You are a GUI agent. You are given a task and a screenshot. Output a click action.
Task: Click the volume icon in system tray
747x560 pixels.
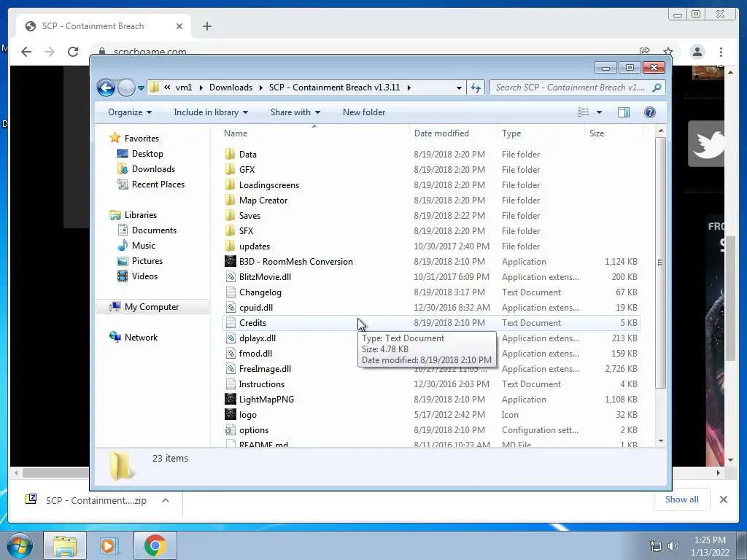[x=673, y=545]
